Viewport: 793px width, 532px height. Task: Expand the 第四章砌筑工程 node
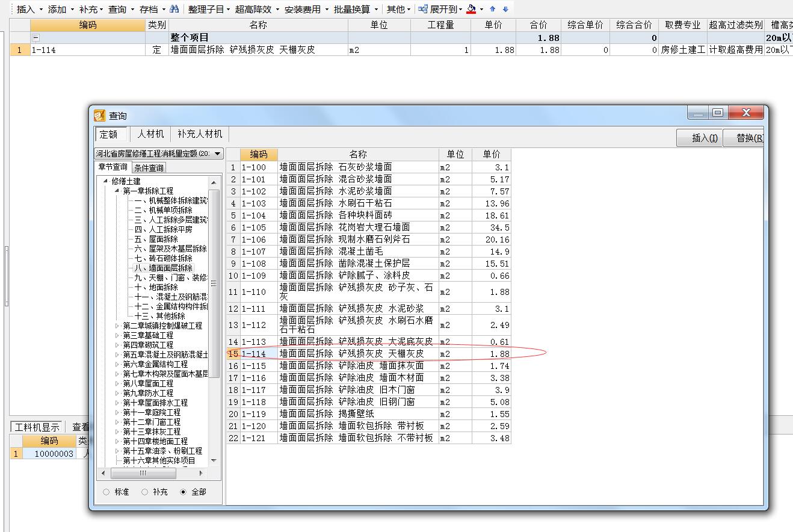click(117, 345)
